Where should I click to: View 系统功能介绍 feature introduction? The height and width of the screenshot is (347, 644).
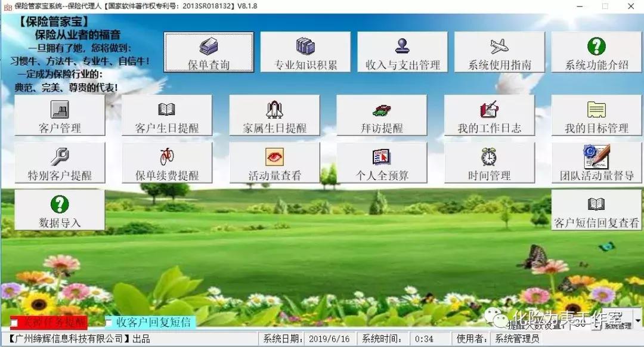pyautogui.click(x=596, y=52)
